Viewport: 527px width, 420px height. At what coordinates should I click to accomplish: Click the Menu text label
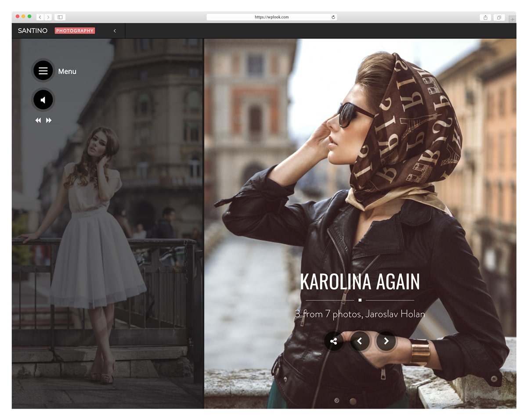pos(67,71)
